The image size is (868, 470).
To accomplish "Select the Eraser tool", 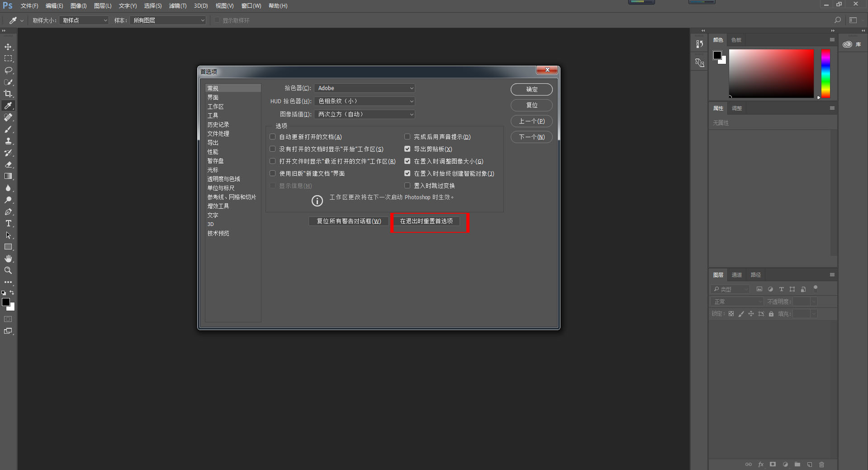I will tap(8, 164).
